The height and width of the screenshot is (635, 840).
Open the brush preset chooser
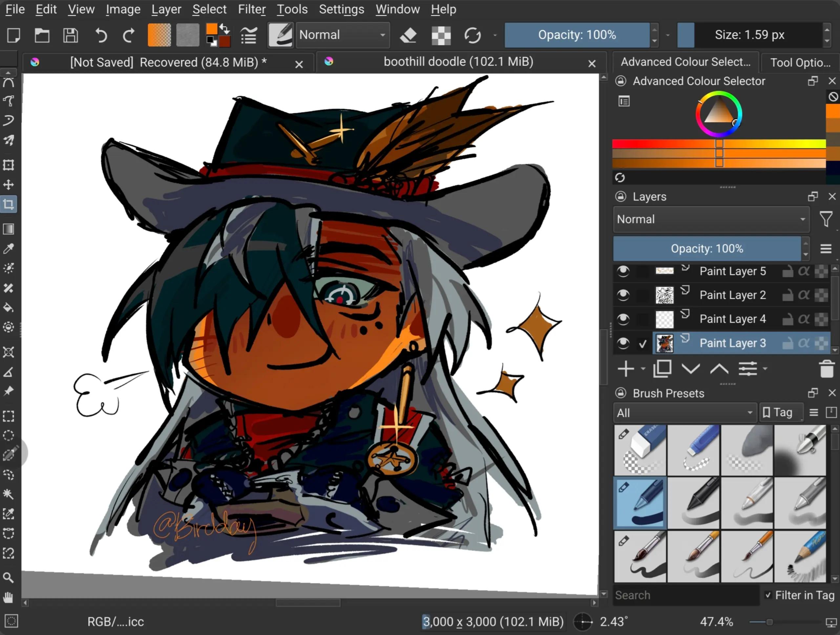pyautogui.click(x=280, y=35)
